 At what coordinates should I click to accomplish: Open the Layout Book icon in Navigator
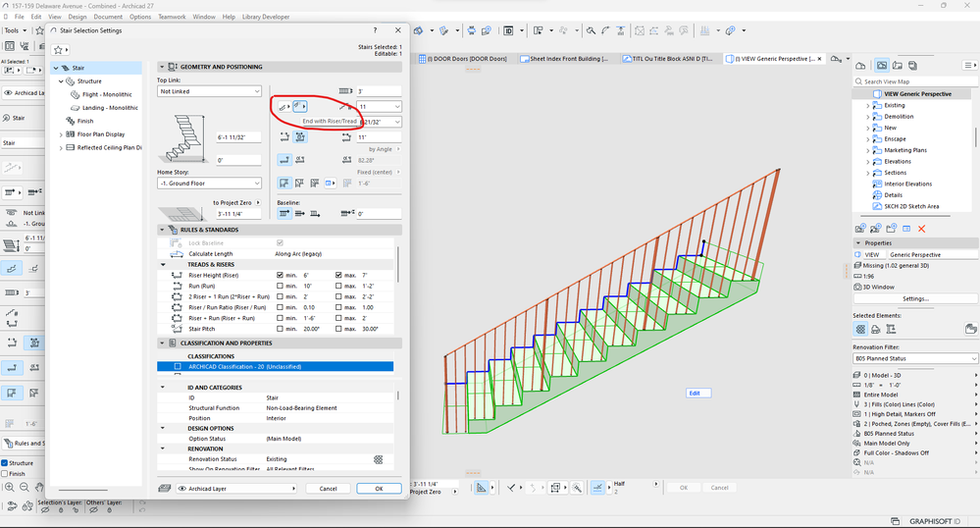(x=898, y=65)
